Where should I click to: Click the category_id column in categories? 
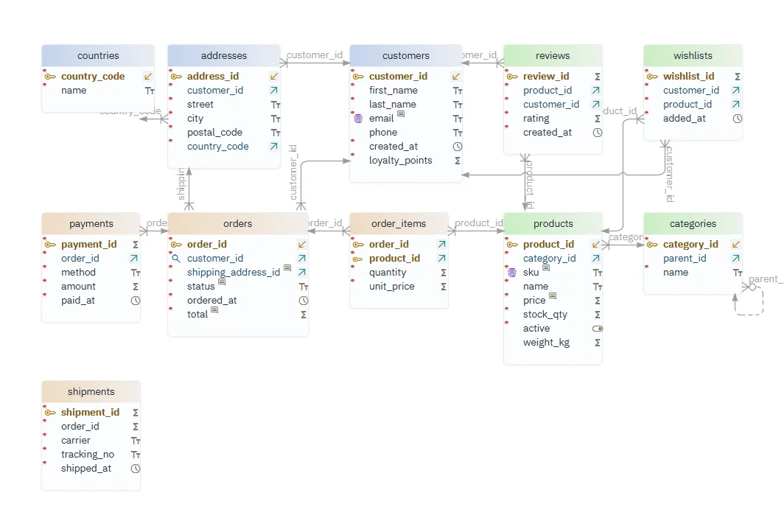click(x=693, y=245)
